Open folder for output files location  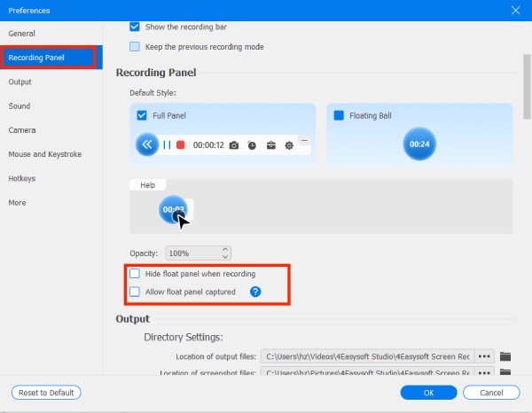click(x=505, y=356)
